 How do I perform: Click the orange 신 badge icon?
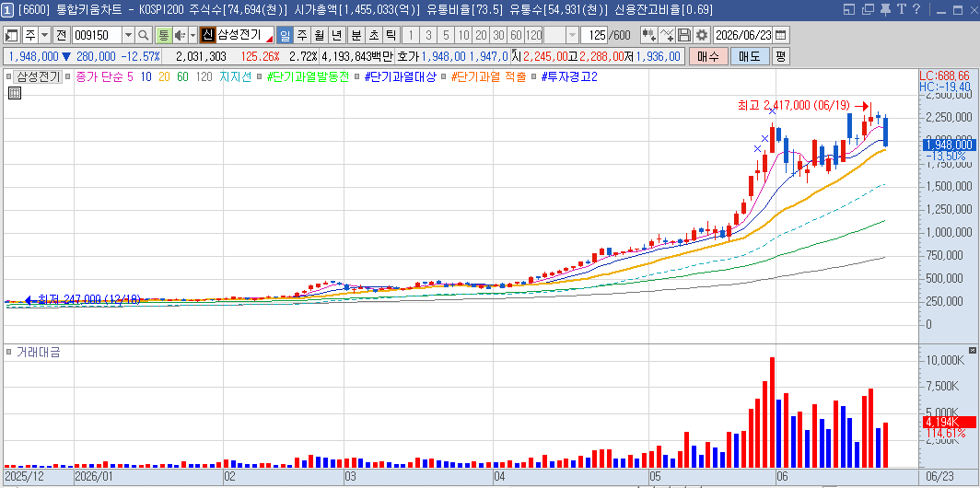click(208, 35)
